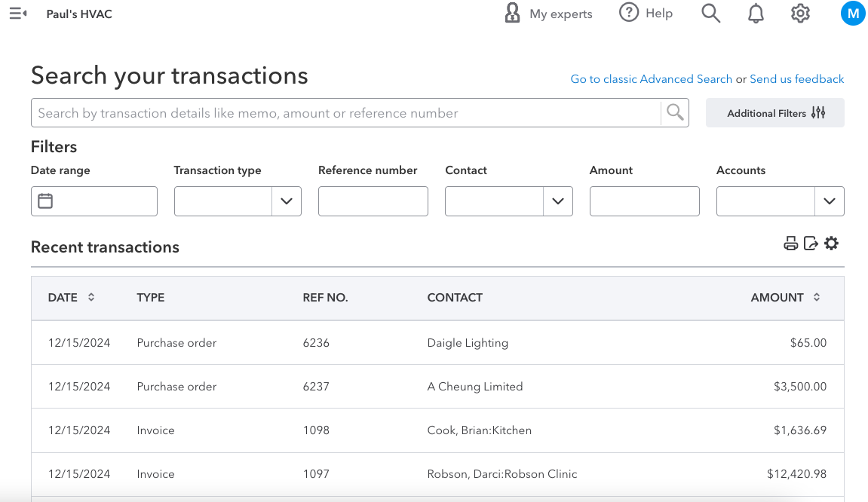Screen dimensions: 868x502
Task: Open table settings gear above Amount column
Action: click(x=831, y=243)
